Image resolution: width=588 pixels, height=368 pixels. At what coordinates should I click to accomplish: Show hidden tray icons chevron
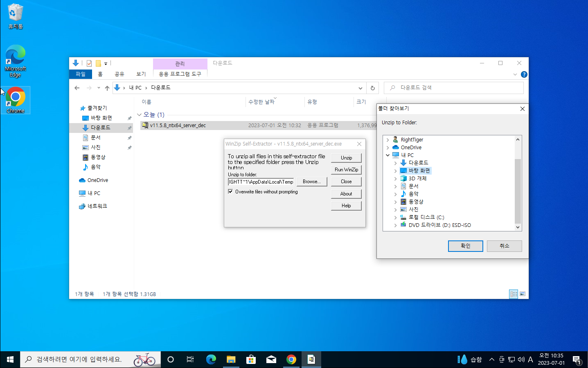click(492, 359)
